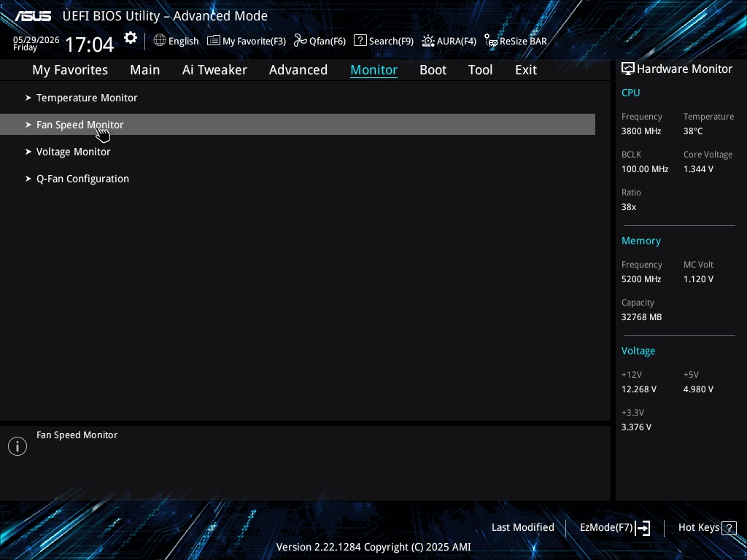747x560 pixels.
Task: Click the CPU section heading
Action: (x=631, y=93)
